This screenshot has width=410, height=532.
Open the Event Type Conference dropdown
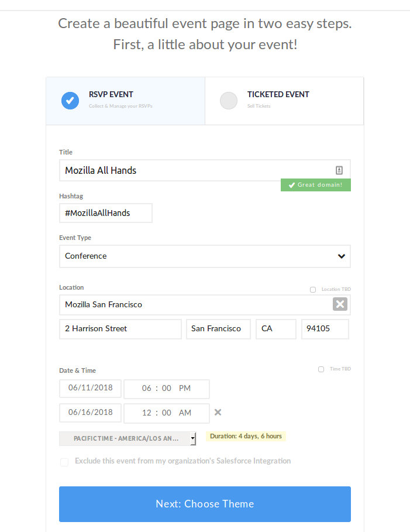pyautogui.click(x=205, y=256)
